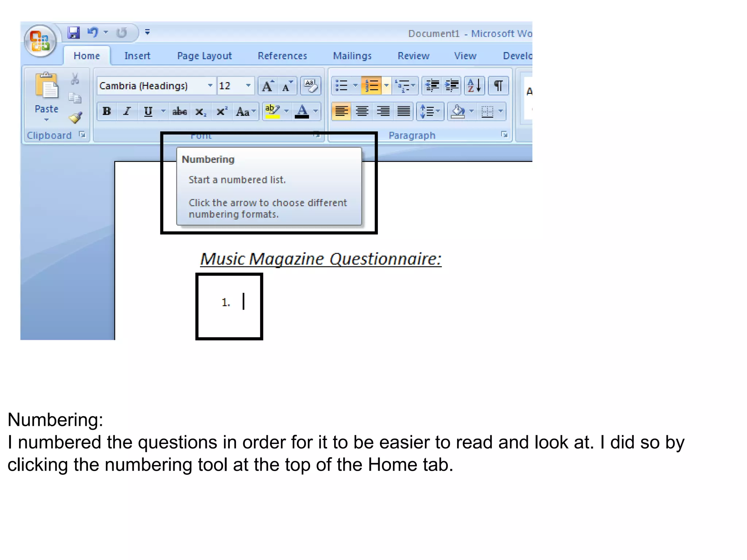
Task: Click Clear Formatting icon
Action: click(x=310, y=86)
